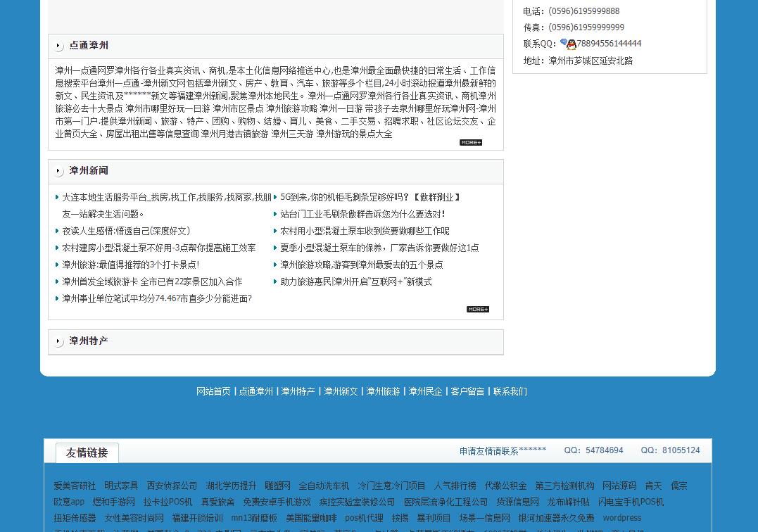
Task: Click friend link 货源信息网
Action: (x=517, y=502)
